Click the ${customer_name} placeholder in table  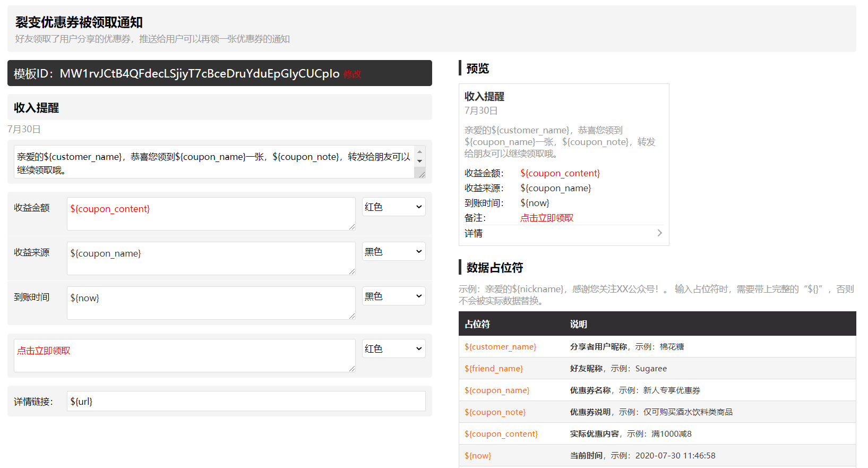(x=500, y=347)
